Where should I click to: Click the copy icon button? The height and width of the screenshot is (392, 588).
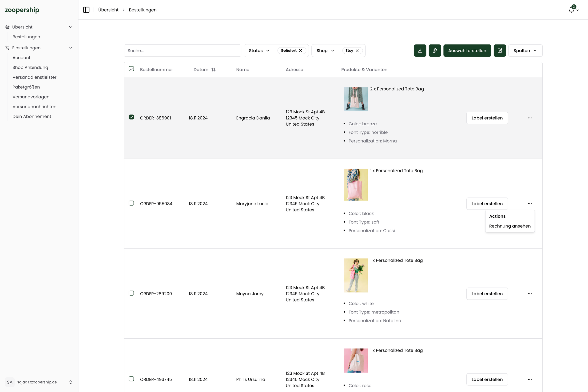[x=435, y=51]
